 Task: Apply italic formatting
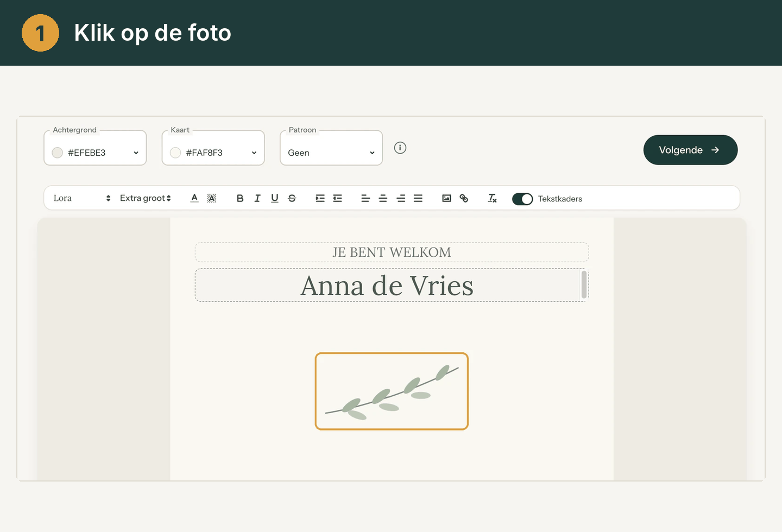point(257,198)
